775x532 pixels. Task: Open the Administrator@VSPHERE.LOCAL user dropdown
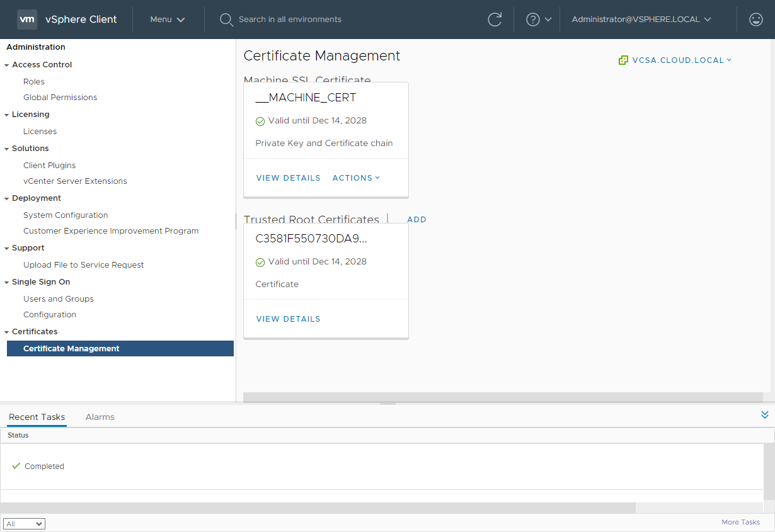(x=641, y=20)
